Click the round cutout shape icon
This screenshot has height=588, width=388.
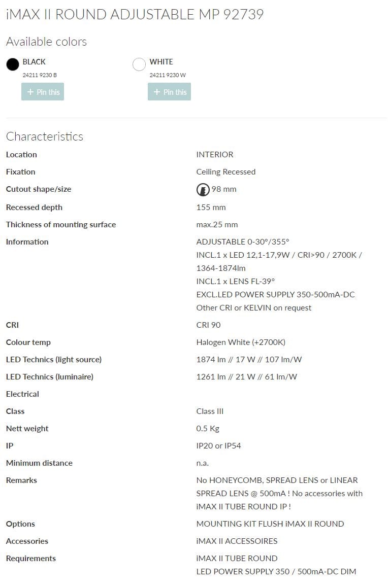[203, 190]
